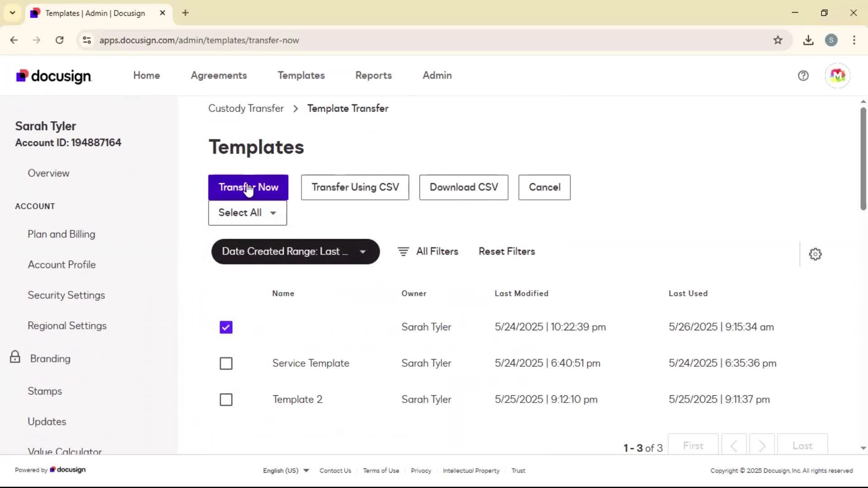The width and height of the screenshot is (868, 488).
Task: Open Chrome profile S icon
Action: pyautogui.click(x=831, y=40)
